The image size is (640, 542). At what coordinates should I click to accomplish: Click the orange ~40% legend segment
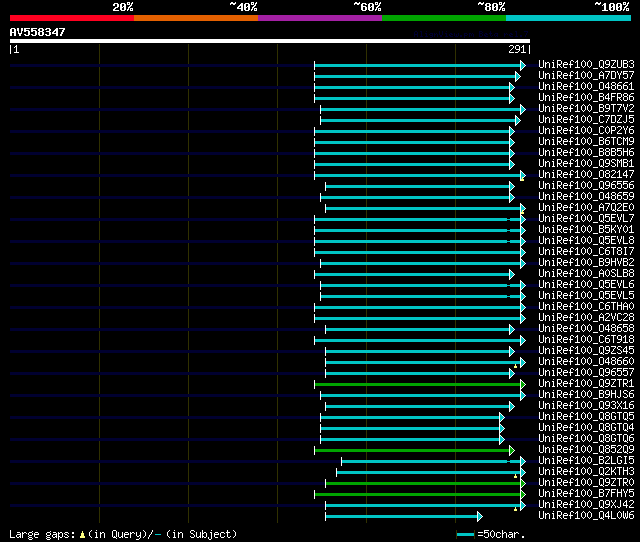pyautogui.click(x=196, y=18)
